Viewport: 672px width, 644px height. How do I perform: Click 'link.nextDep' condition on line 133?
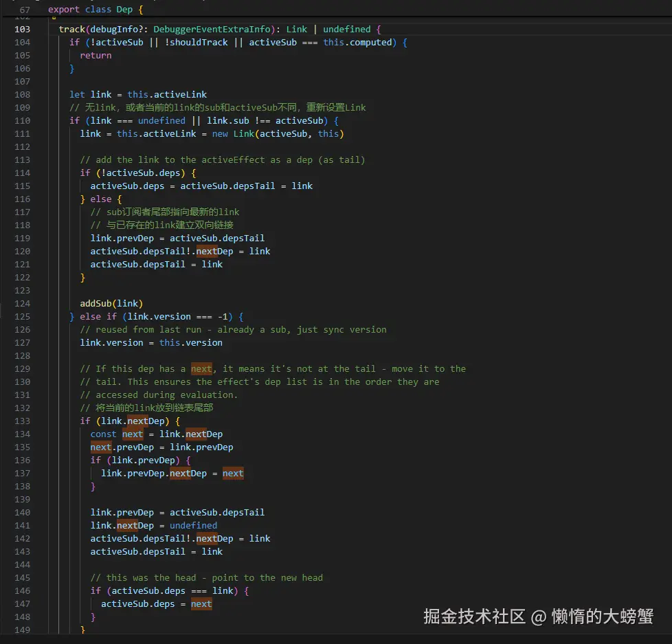(133, 421)
